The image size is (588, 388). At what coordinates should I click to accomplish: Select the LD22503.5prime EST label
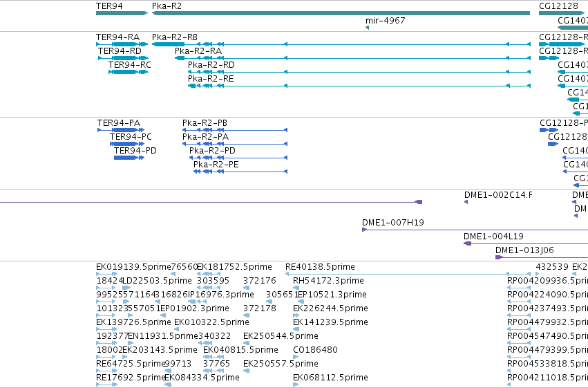click(x=157, y=281)
